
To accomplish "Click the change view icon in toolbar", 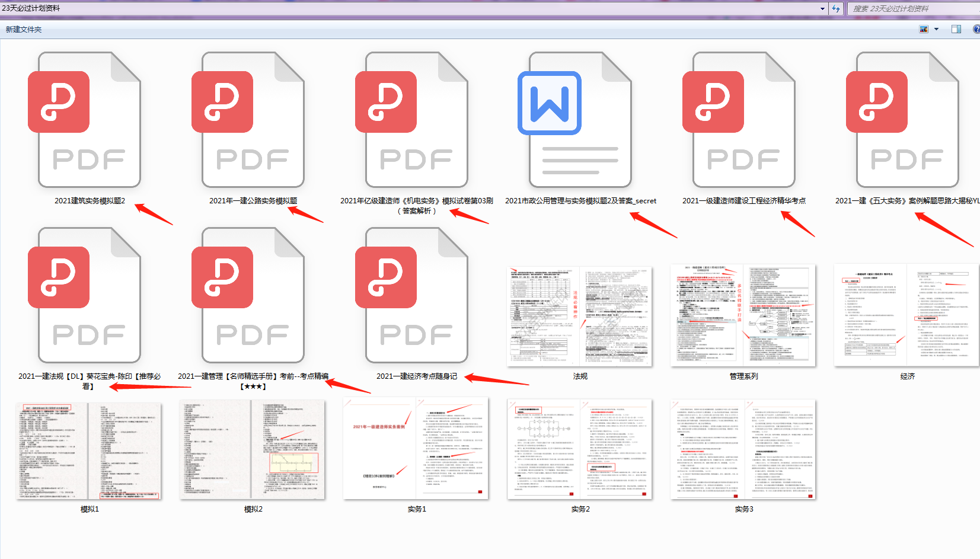I will (924, 29).
